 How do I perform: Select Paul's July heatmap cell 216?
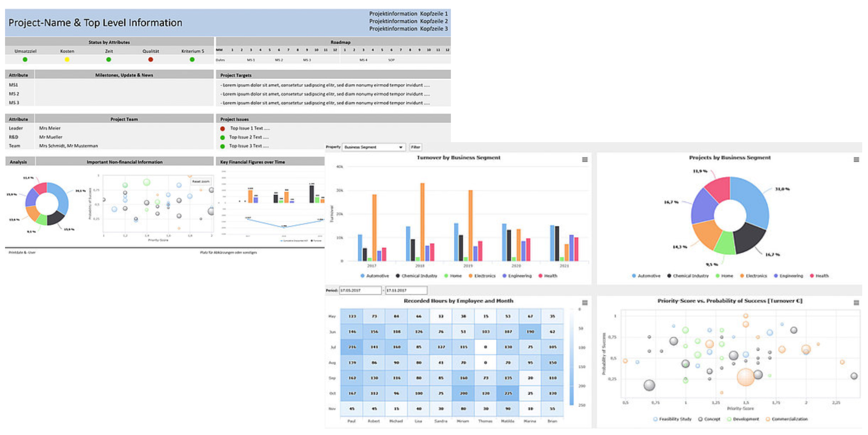coord(352,347)
